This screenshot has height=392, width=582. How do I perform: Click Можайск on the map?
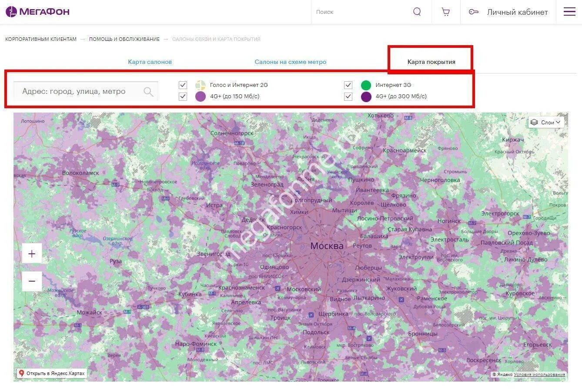[89, 312]
